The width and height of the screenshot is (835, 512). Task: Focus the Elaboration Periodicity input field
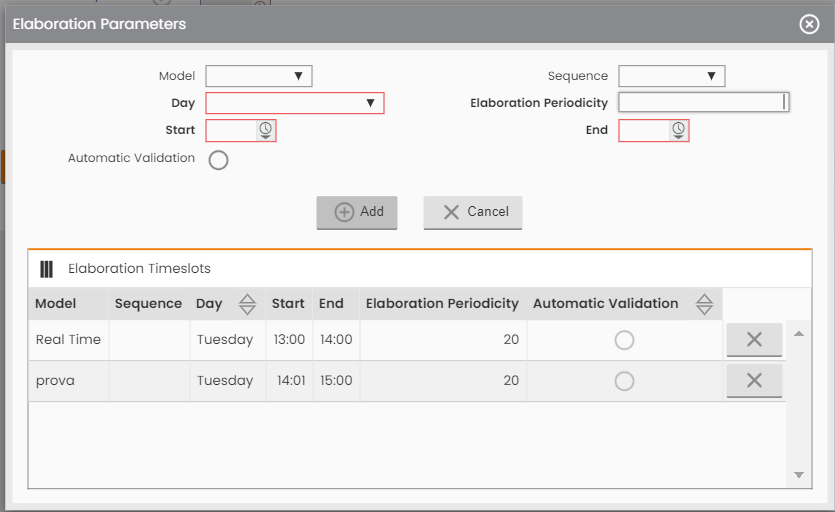(703, 102)
